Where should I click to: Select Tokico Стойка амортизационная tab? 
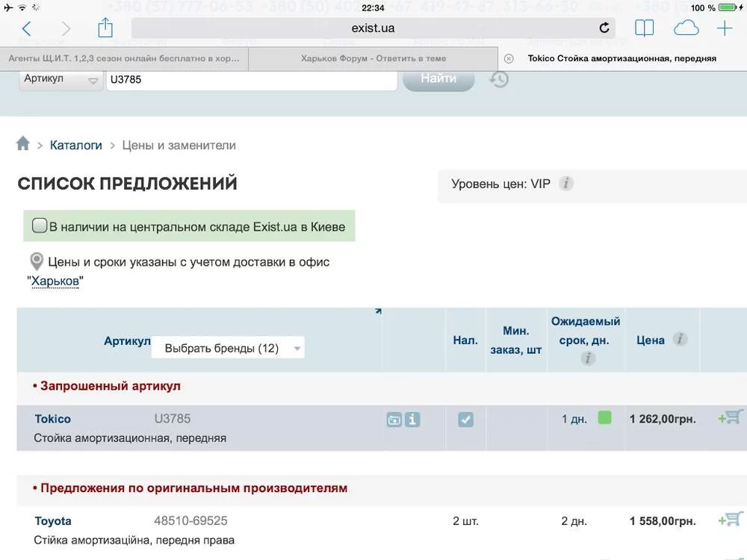click(622, 58)
